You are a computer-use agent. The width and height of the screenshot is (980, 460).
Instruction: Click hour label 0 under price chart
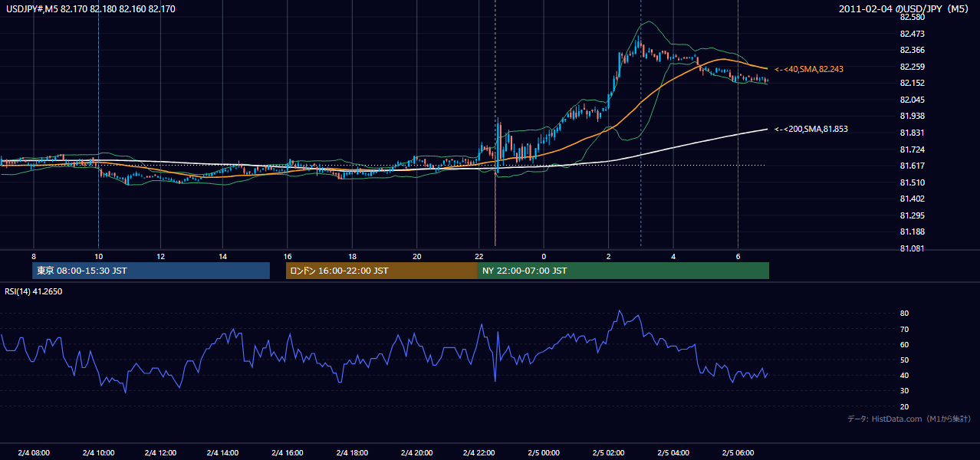(544, 256)
